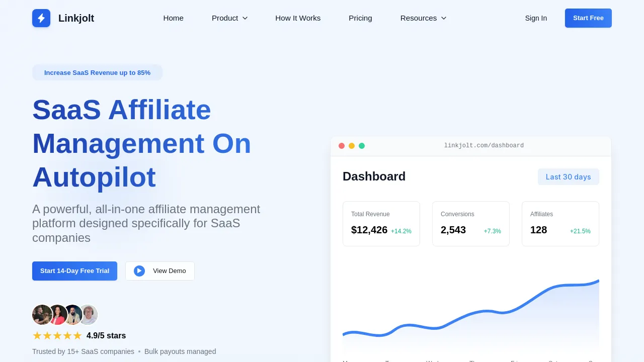
Task: Click the Sign In link
Action: pyautogui.click(x=536, y=18)
